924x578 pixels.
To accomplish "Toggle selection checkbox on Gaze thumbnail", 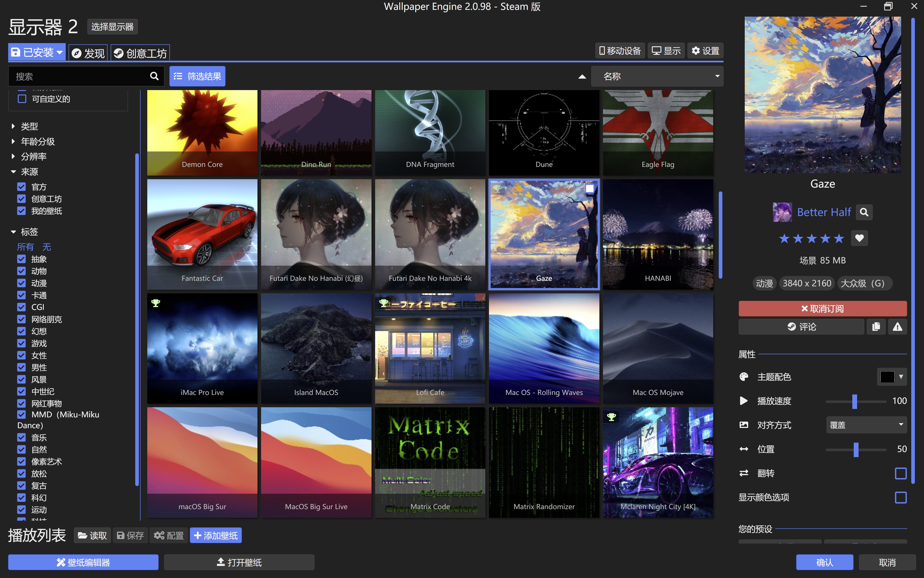I will 590,189.
